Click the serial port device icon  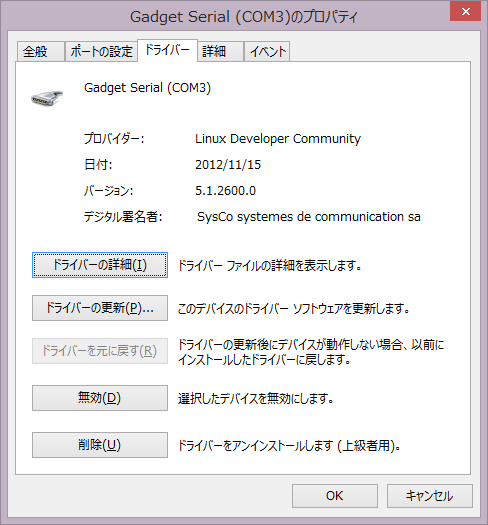[x=47, y=98]
